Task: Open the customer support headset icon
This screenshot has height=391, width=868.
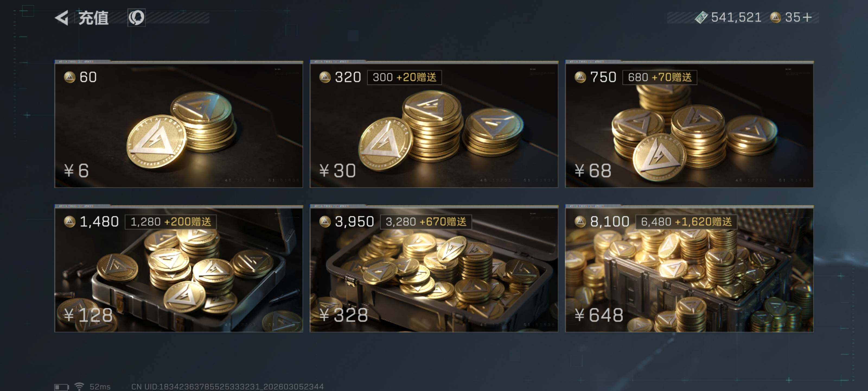Action: click(136, 18)
